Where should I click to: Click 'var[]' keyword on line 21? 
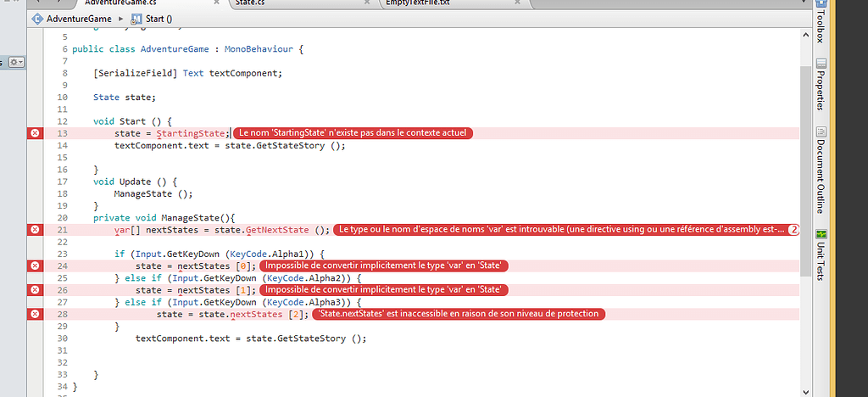coord(125,230)
